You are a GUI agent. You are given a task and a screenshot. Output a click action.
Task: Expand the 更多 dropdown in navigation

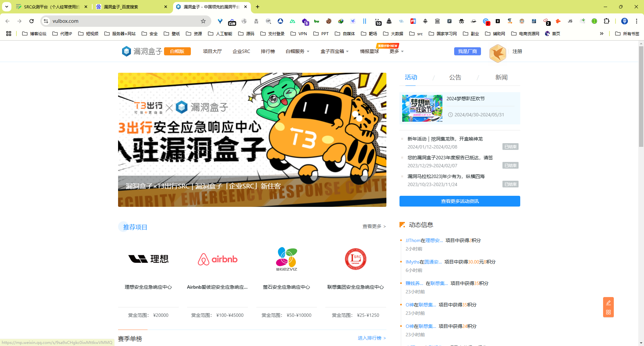coord(396,51)
